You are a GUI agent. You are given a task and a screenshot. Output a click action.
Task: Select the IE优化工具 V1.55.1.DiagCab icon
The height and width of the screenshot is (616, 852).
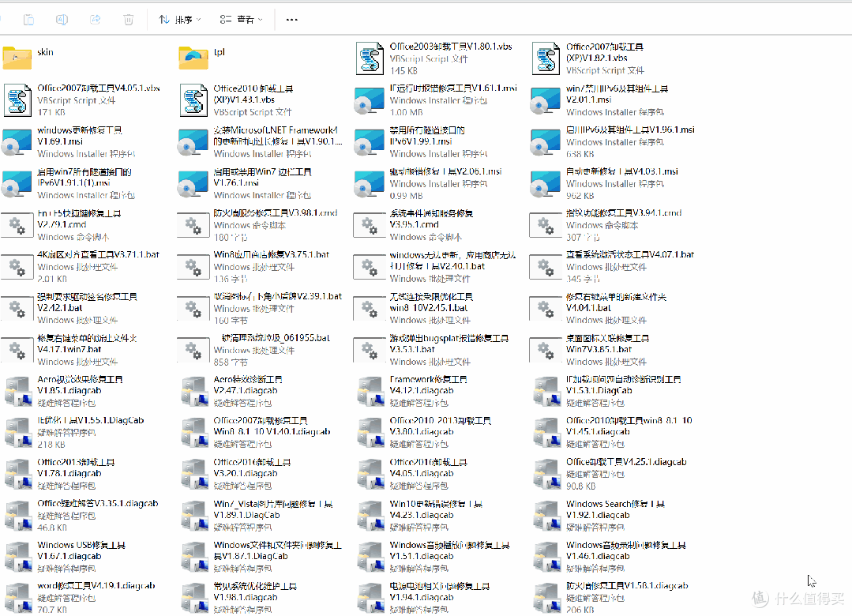pyautogui.click(x=17, y=433)
